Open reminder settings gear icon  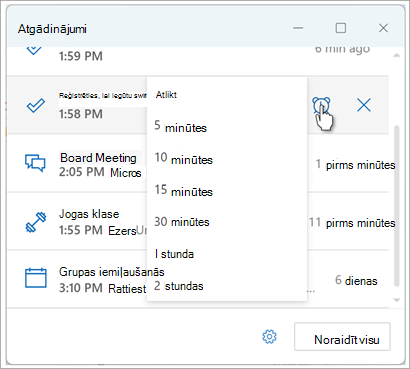click(269, 337)
